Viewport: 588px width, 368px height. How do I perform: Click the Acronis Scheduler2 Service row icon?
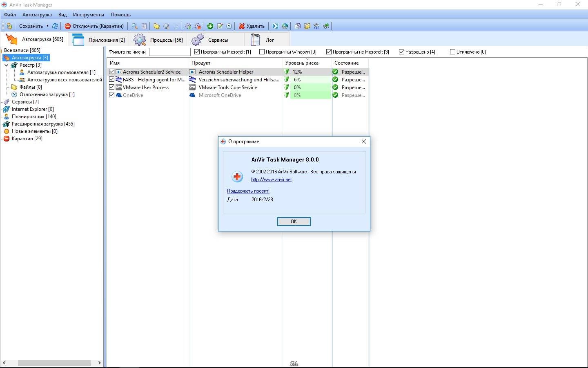[119, 72]
